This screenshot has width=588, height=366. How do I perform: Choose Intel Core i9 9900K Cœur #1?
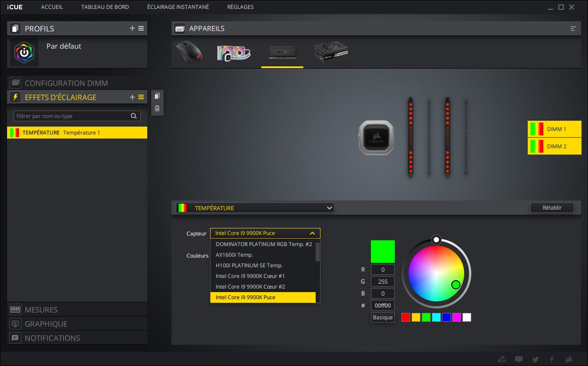click(x=263, y=276)
